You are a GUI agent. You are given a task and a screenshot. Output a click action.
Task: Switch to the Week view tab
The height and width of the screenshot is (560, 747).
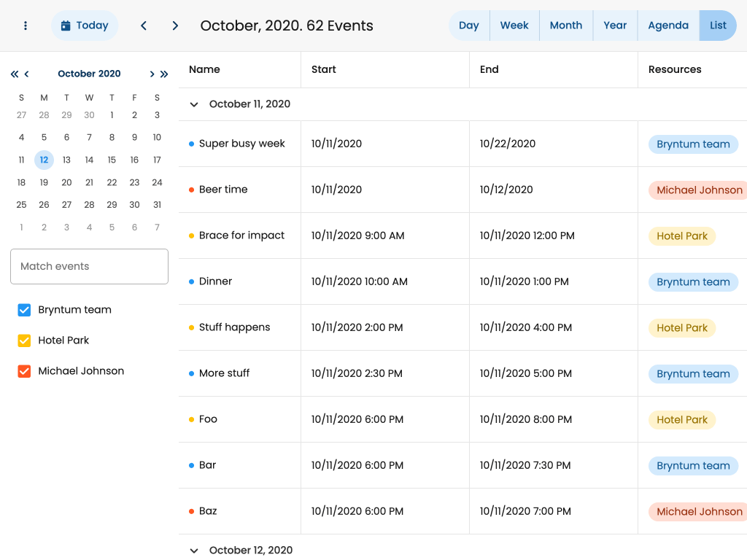point(514,26)
